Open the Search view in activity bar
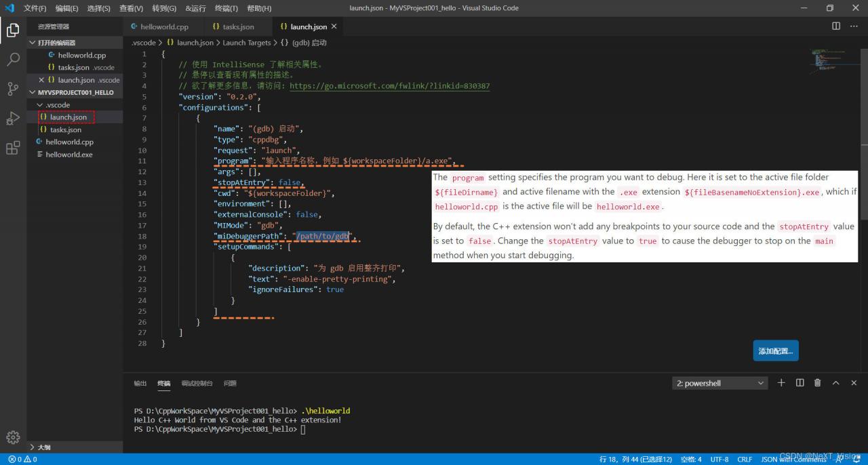Image resolution: width=868 pixels, height=465 pixels. click(x=13, y=60)
